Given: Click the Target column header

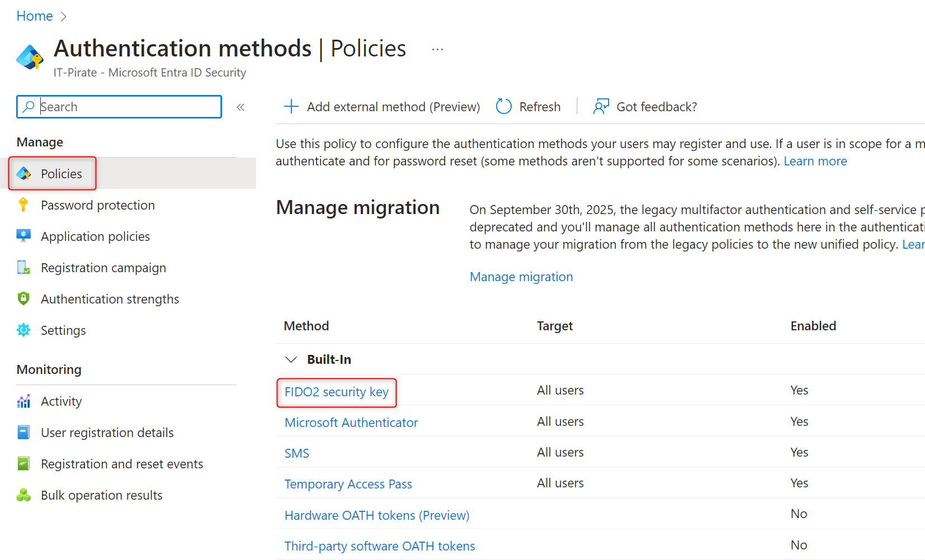Looking at the screenshot, I should [555, 326].
